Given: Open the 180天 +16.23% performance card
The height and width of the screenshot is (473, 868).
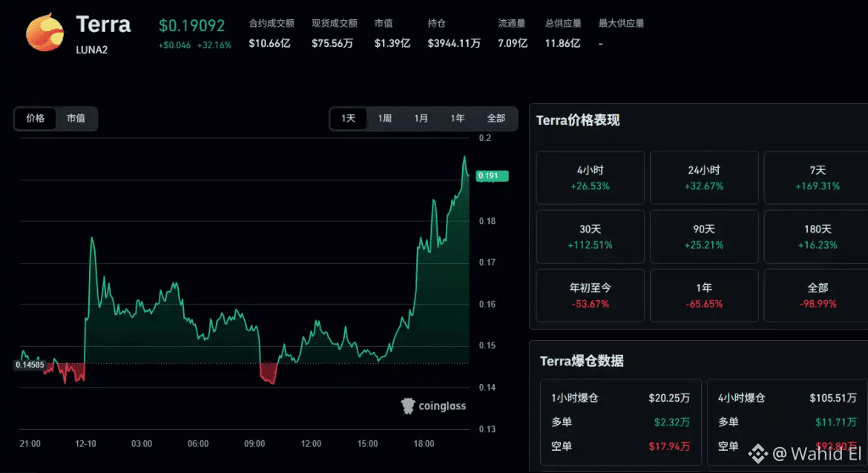Looking at the screenshot, I should (817, 236).
